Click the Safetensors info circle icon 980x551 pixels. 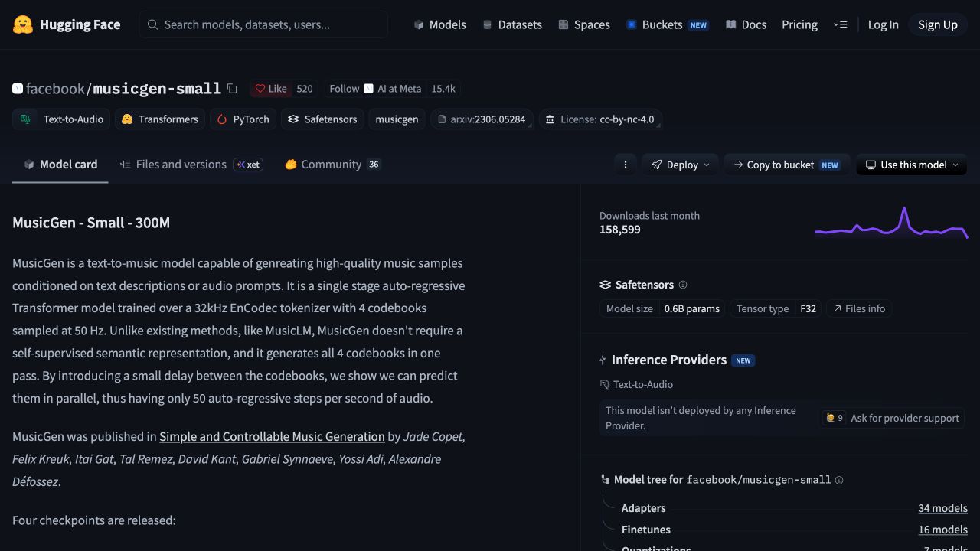tap(683, 285)
